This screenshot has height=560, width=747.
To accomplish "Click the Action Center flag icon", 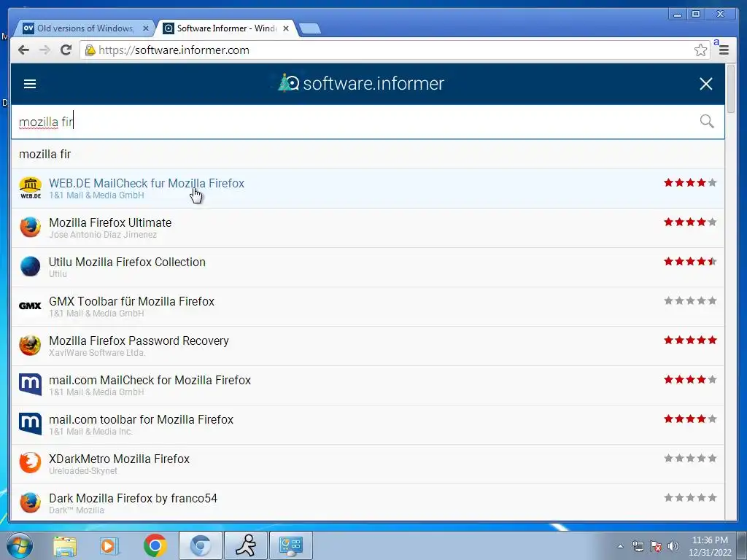I will [x=656, y=546].
